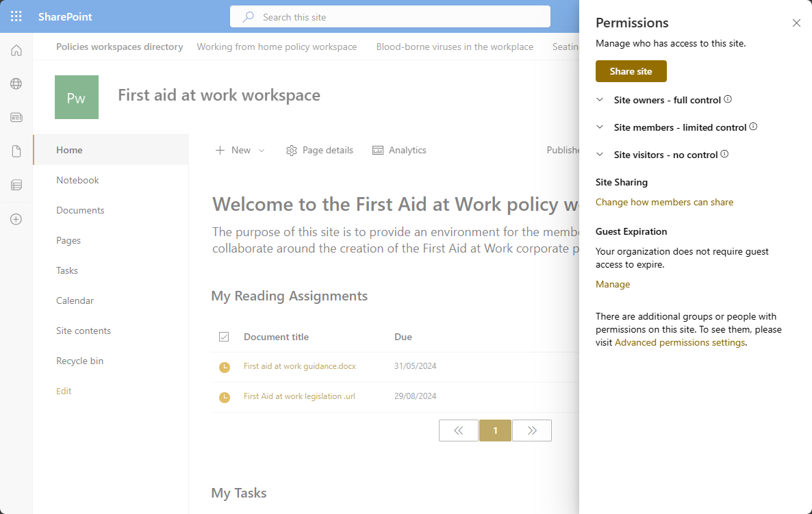Open Page details via the gear icon
The height and width of the screenshot is (514, 812).
319,150
